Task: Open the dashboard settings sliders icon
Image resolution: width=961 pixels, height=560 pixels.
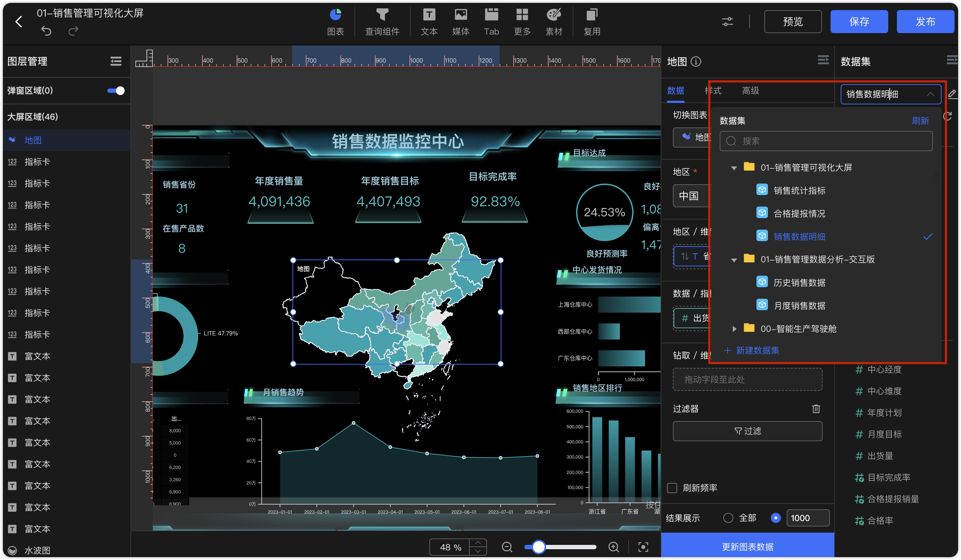Action: click(727, 22)
